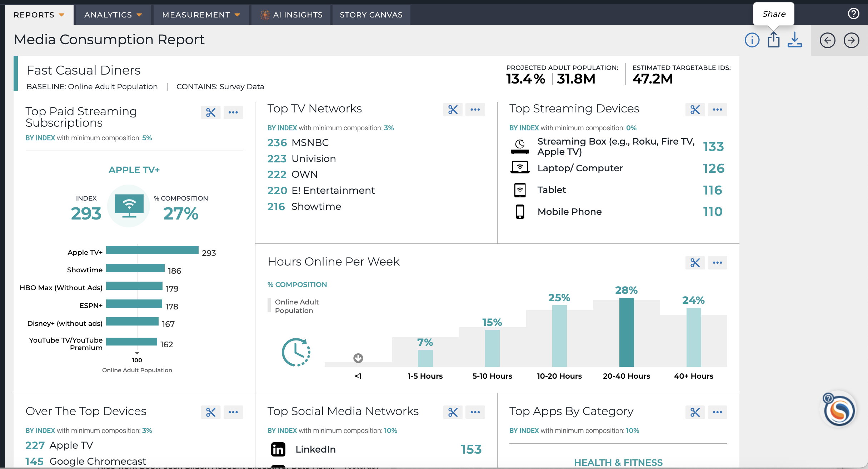Open more options for Over The Top Devices
Screen dimensions: 868x469
(233, 412)
